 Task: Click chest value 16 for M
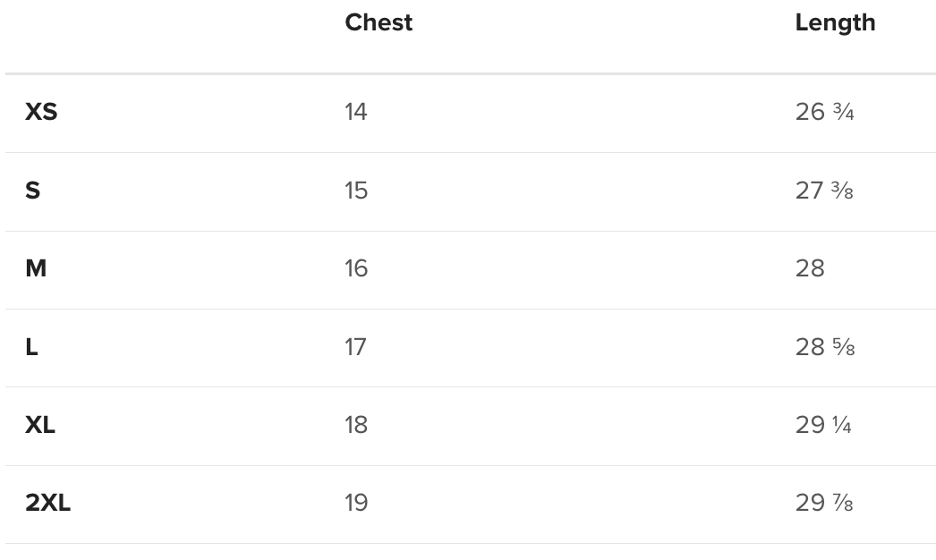click(x=356, y=268)
